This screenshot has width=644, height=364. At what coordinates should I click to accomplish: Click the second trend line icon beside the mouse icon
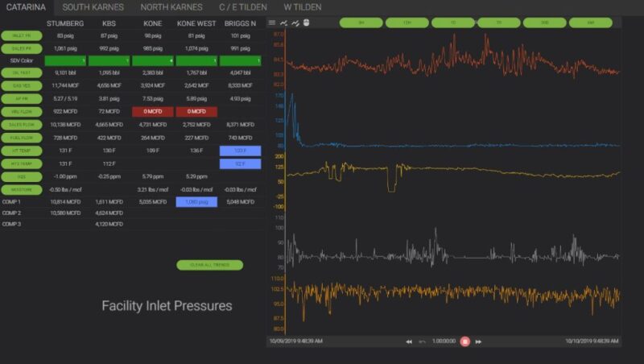[295, 23]
